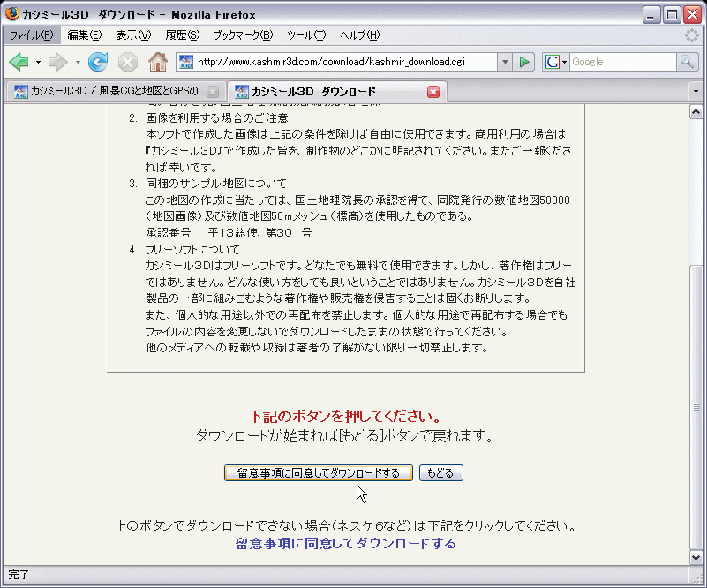The width and height of the screenshot is (707, 588).
Task: Open the list-all-tabs dropdown arrow
Action: click(696, 92)
